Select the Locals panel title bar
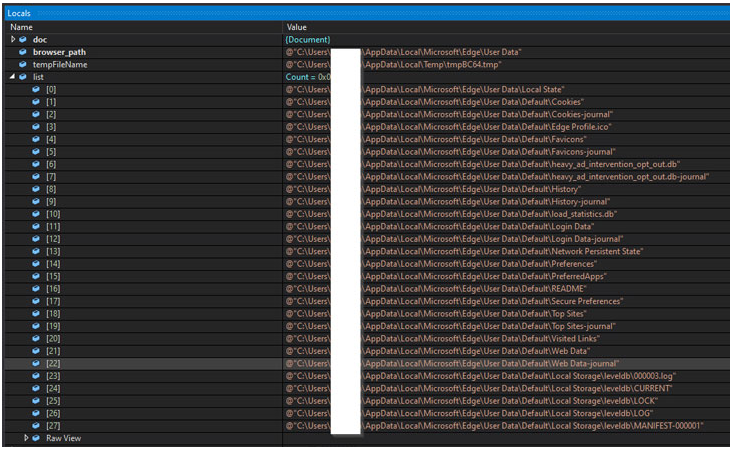 click(x=367, y=13)
